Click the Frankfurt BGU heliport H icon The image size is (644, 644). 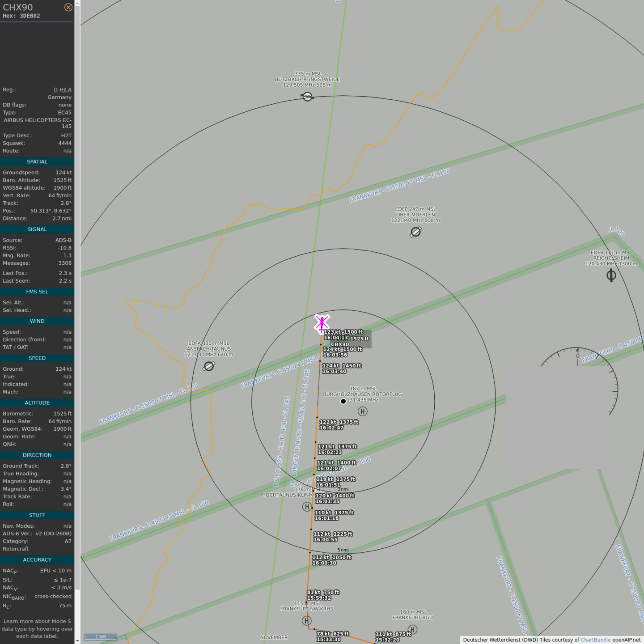(412, 630)
